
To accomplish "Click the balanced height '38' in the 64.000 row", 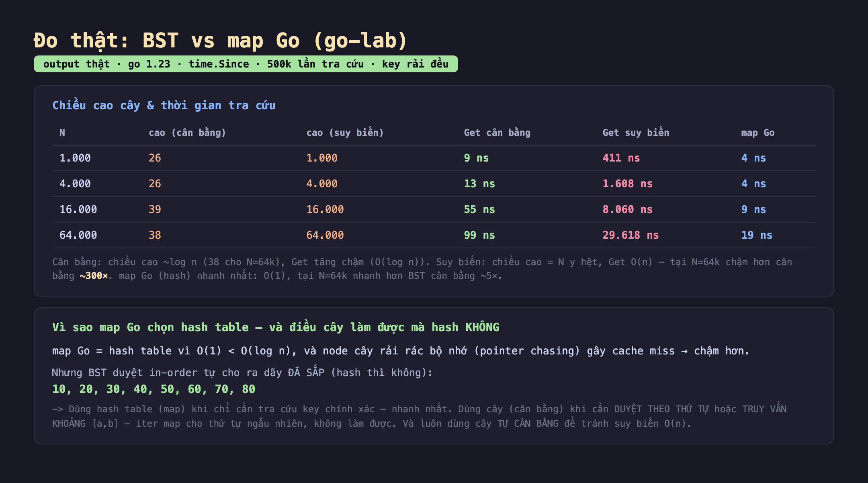I will click(x=155, y=235).
